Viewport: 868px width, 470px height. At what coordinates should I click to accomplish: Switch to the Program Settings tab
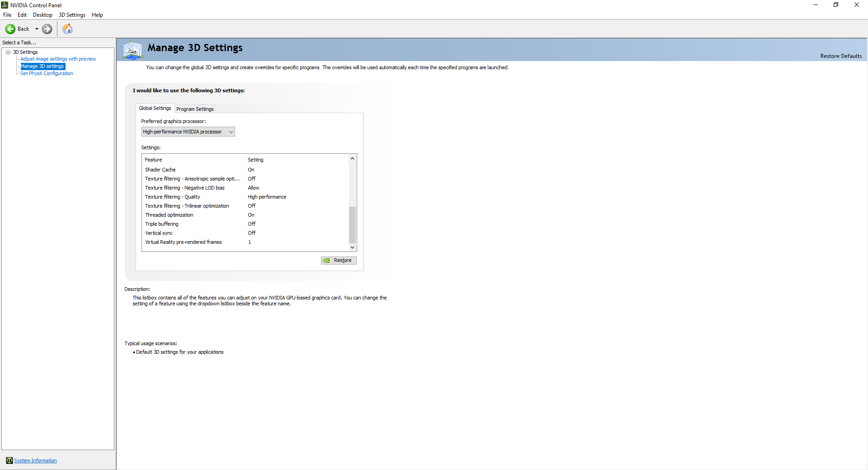195,109
